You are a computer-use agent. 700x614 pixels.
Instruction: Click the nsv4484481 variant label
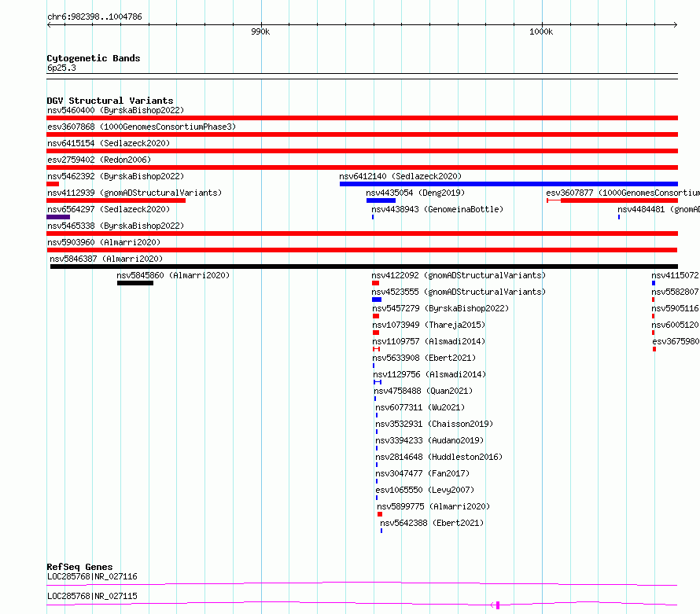point(658,209)
